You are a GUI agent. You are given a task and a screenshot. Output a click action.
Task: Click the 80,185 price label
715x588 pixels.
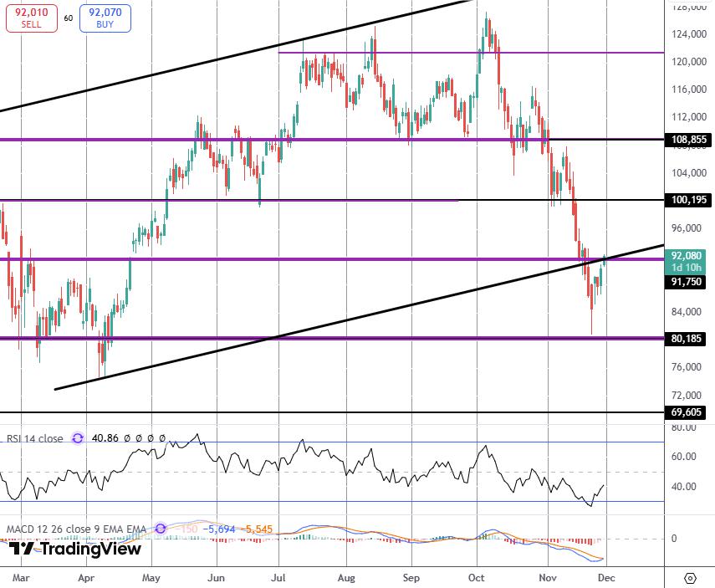point(687,339)
